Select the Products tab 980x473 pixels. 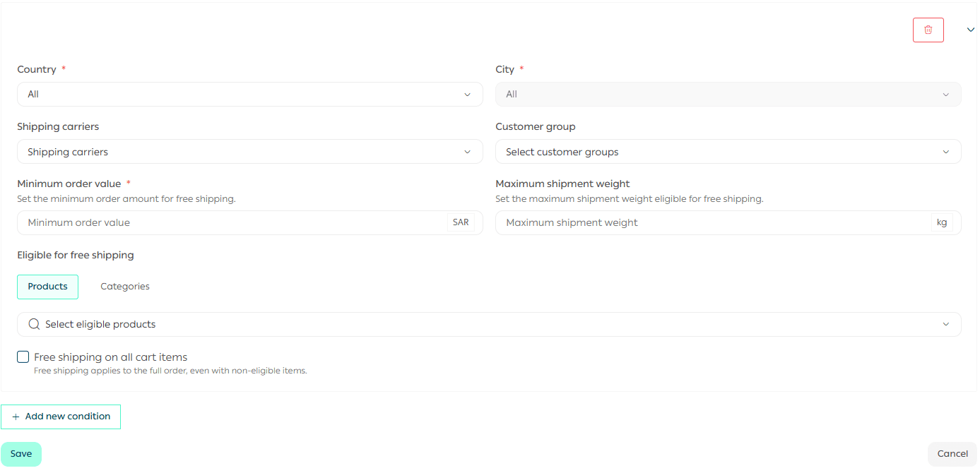[x=48, y=287]
